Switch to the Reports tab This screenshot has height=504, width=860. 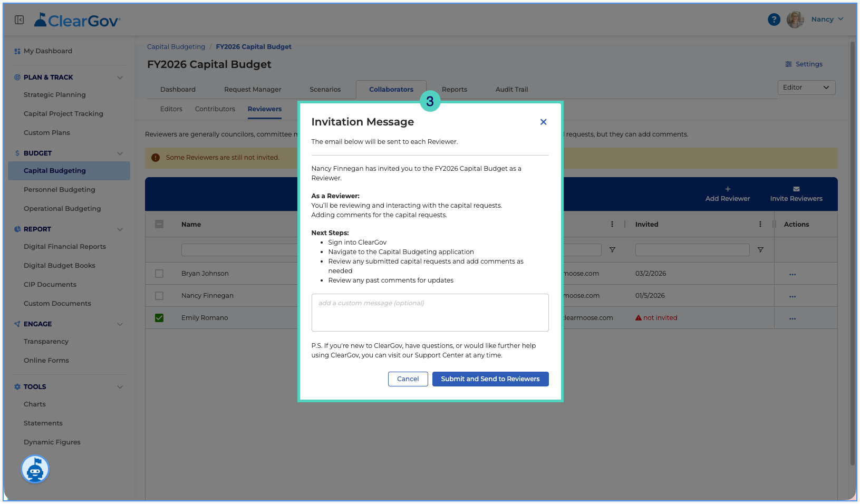click(455, 90)
